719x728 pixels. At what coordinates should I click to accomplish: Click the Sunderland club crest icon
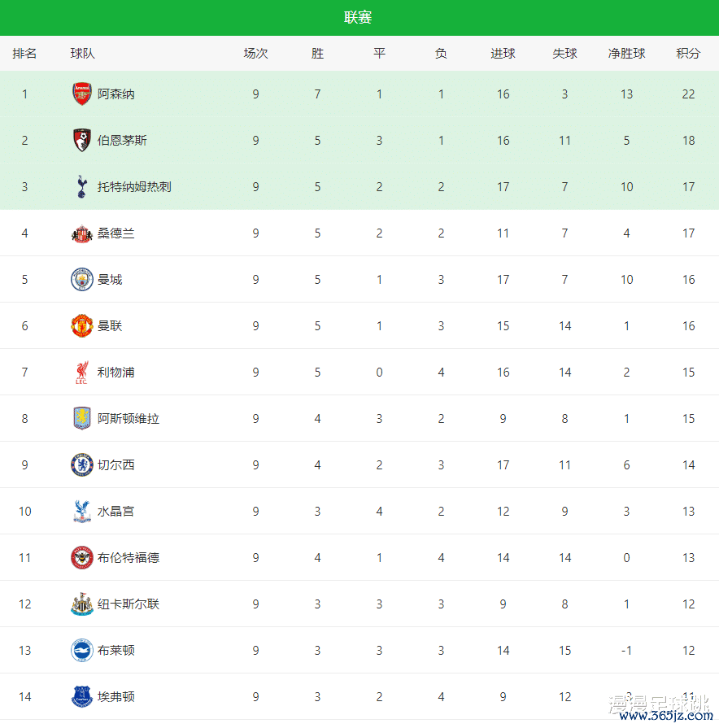tap(82, 233)
